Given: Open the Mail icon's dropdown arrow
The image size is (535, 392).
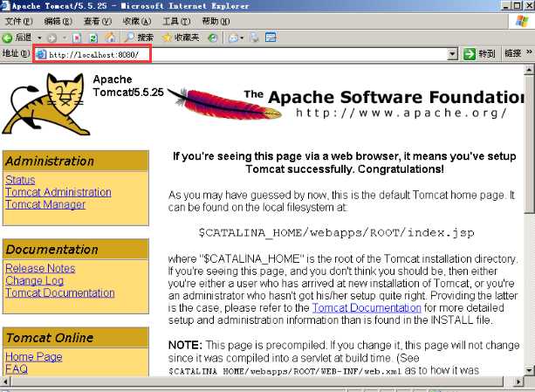Looking at the screenshot, I should [x=242, y=38].
